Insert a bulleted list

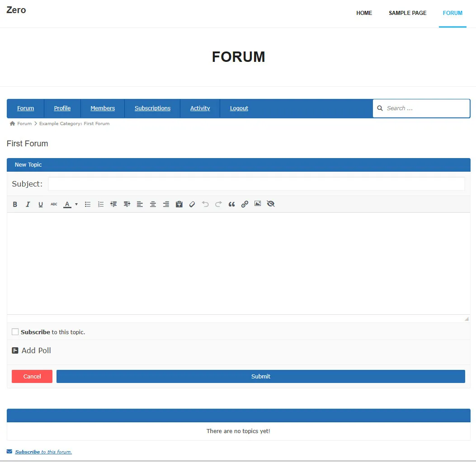coord(88,204)
